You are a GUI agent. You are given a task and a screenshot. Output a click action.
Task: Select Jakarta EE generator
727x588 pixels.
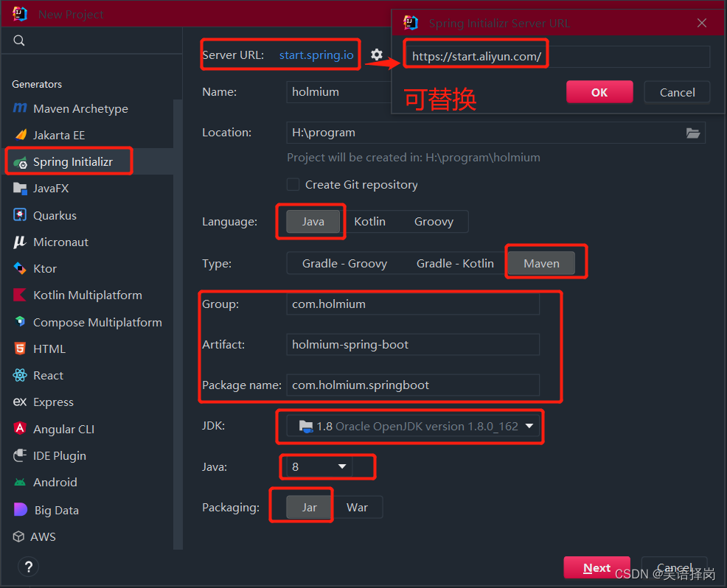point(59,136)
